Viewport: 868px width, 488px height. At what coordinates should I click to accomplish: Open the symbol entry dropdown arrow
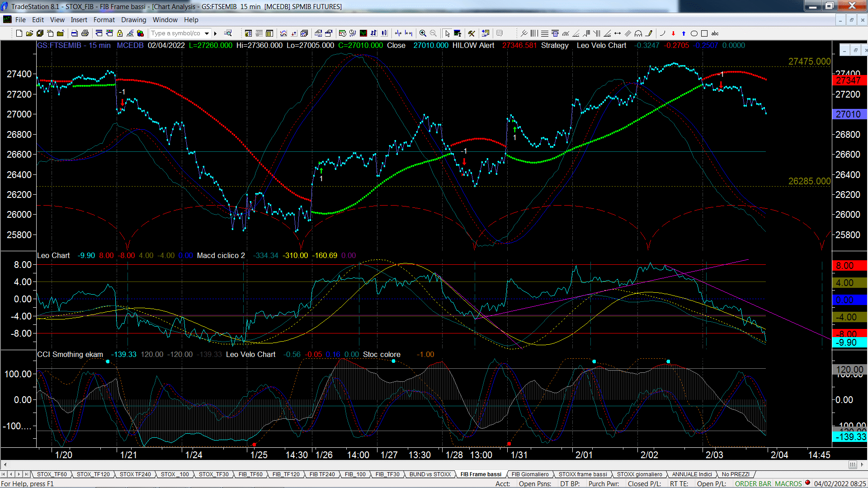(x=207, y=33)
